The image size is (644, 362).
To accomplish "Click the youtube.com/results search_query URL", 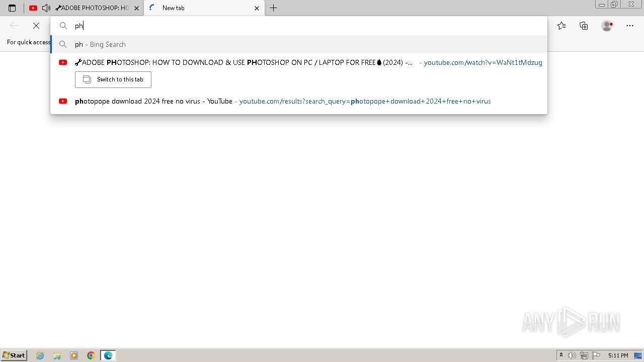I will click(365, 101).
